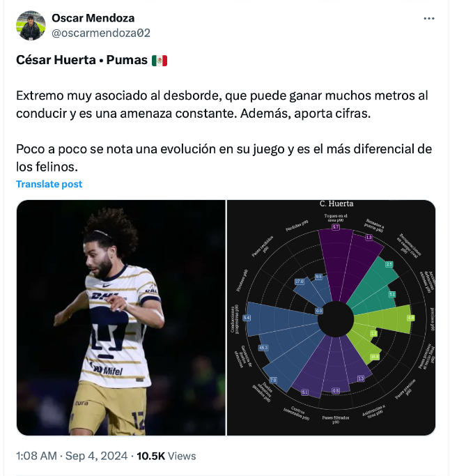Click the 2.5 value badge on chart

[x=389, y=264]
